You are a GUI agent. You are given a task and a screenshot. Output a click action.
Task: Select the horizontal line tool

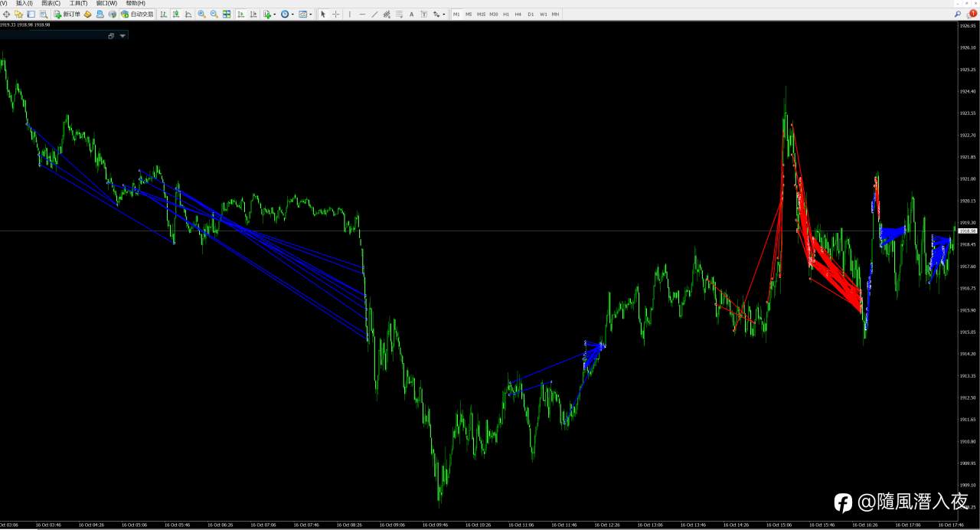coord(362,14)
